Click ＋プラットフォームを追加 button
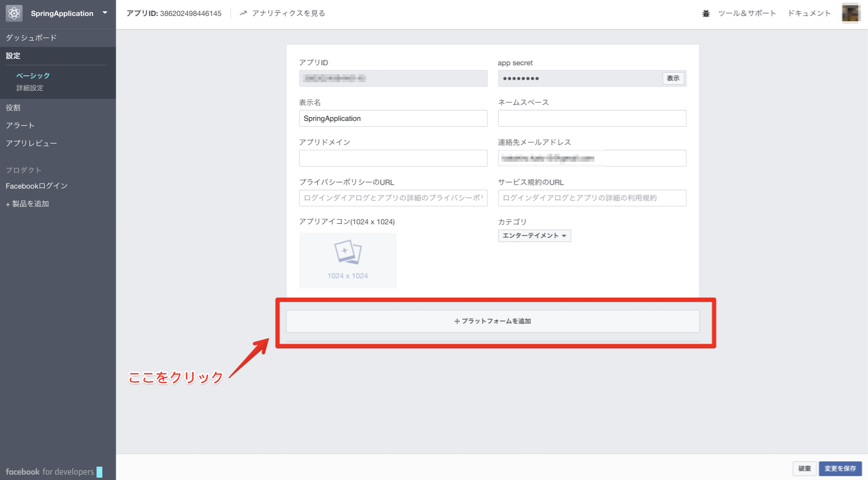The height and width of the screenshot is (480, 868). pyautogui.click(x=493, y=321)
